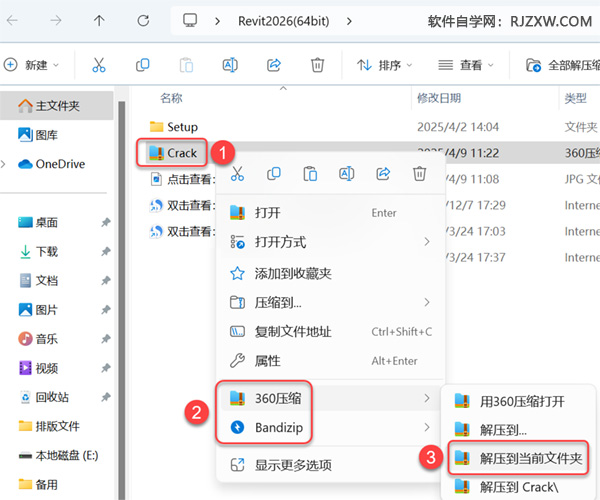
Task: Expand the chevron after Revit2026(64bit)
Action: 349,21
